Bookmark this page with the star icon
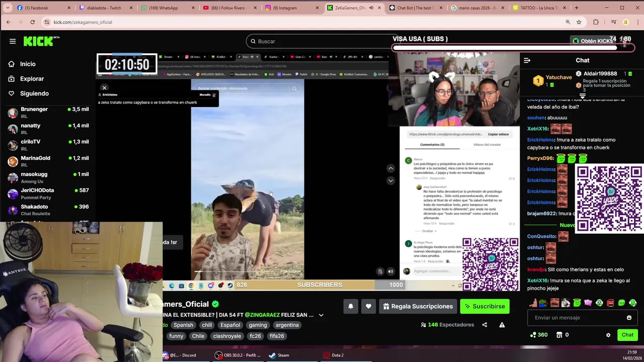This screenshot has height=362, width=644. 579,22
